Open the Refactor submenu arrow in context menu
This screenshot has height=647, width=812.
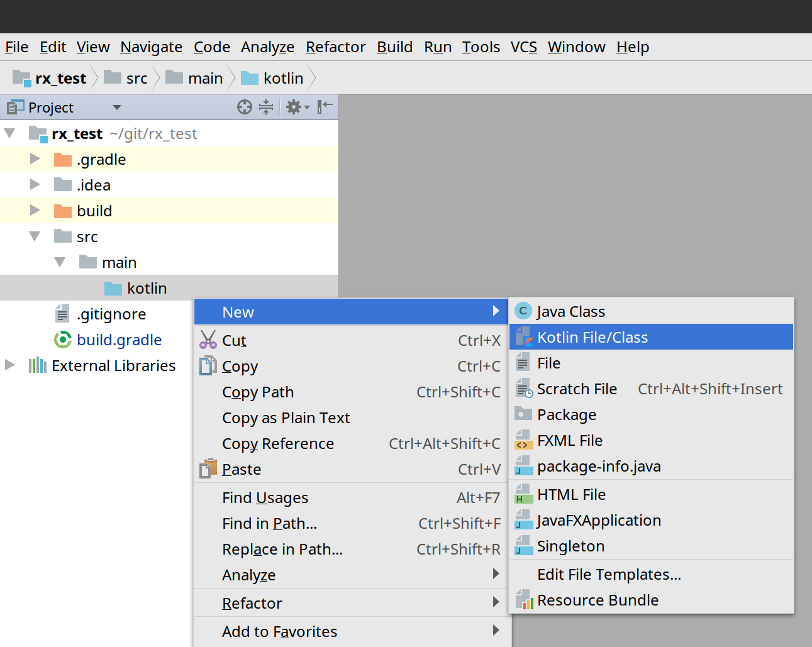click(496, 602)
